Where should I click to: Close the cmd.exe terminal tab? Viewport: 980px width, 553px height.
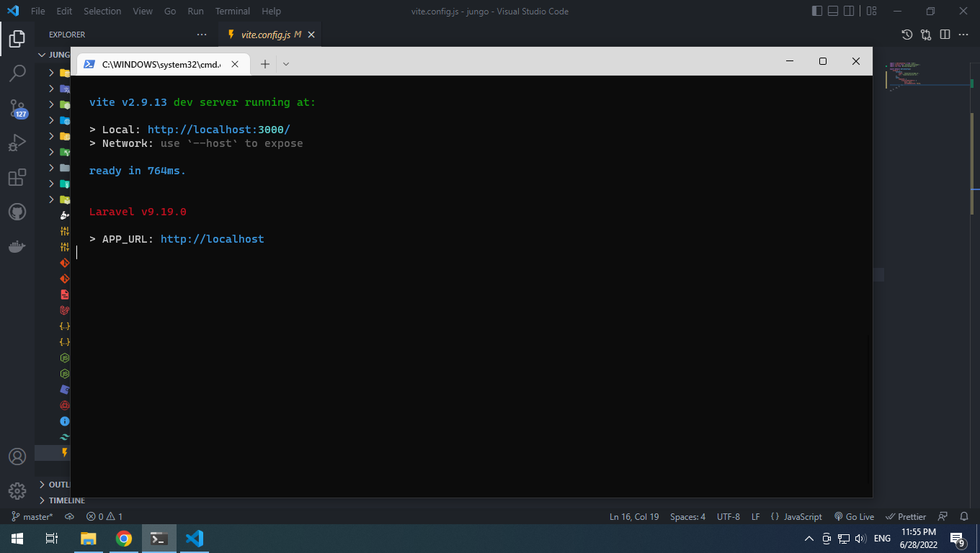coord(235,64)
